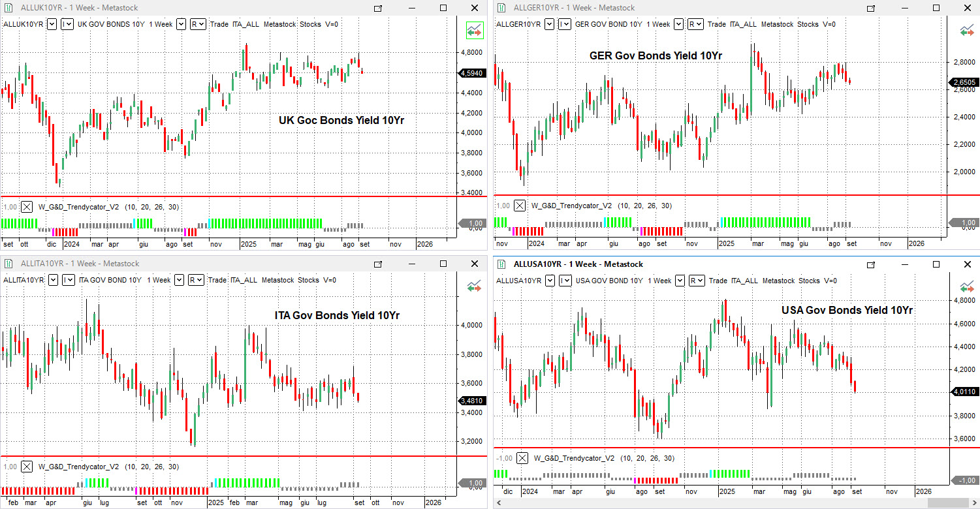
Task: Click the 4,0110 price tag on USA chart
Action: 964,392
